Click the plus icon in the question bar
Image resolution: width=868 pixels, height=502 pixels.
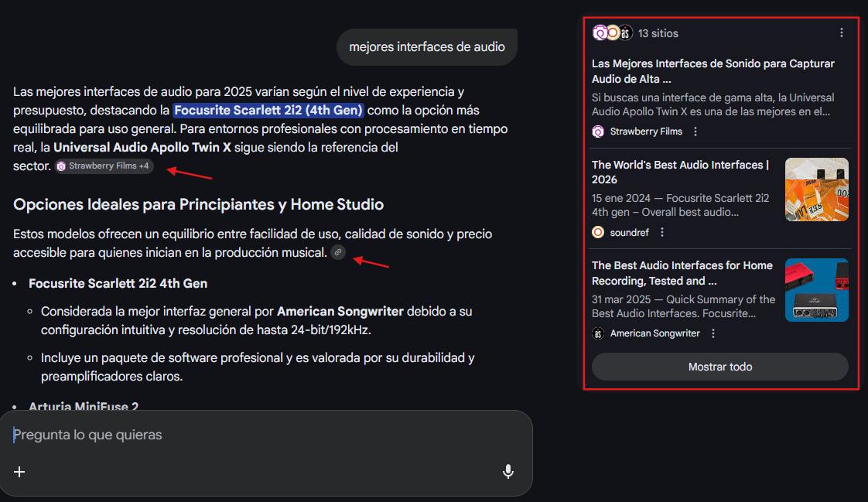(x=19, y=472)
